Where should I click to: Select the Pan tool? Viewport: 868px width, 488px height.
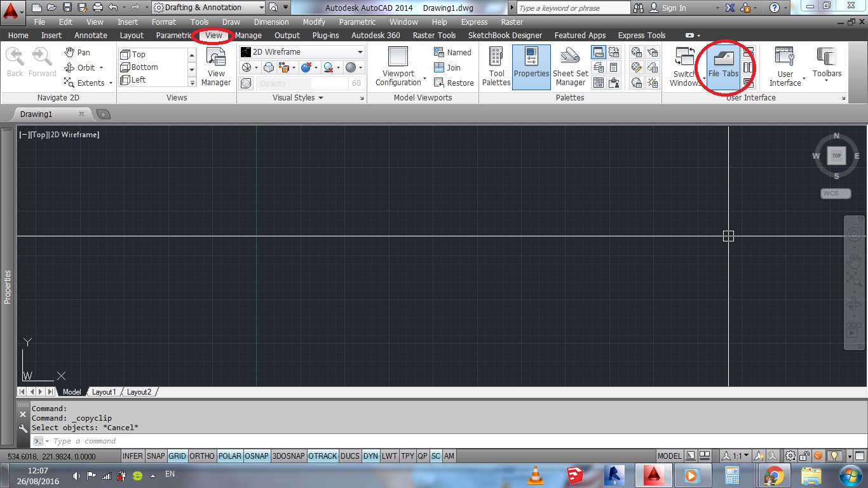click(78, 53)
